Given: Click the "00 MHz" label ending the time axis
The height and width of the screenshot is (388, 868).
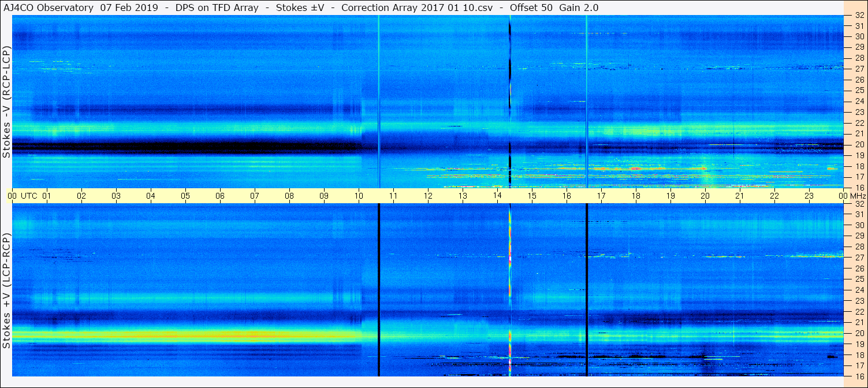Looking at the screenshot, I should 852,196.
